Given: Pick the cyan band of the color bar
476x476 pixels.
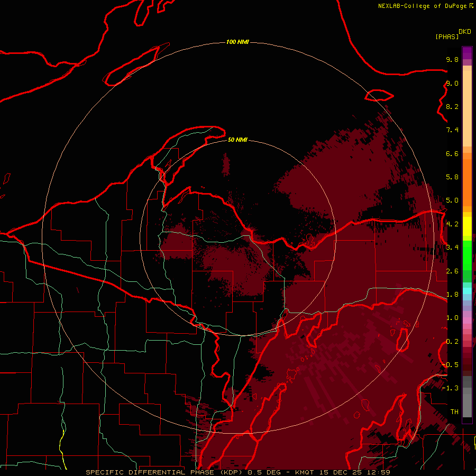Looking at the screenshot, I should tap(467, 290).
